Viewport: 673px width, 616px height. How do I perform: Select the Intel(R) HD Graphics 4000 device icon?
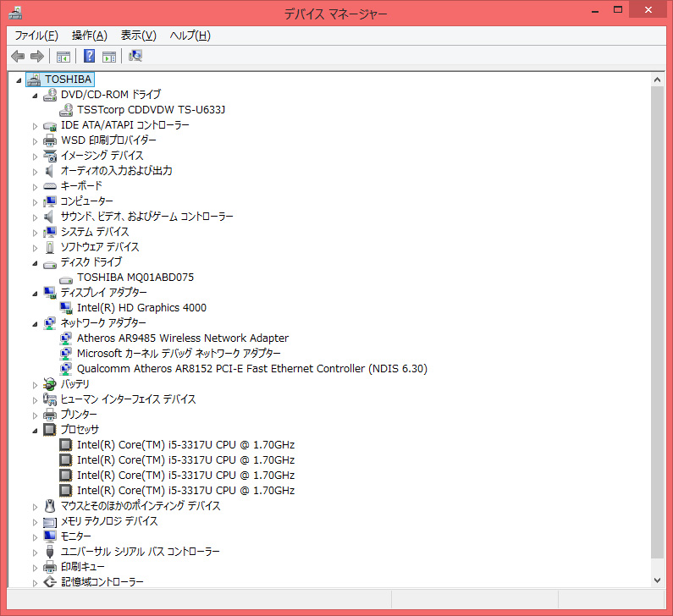(67, 308)
